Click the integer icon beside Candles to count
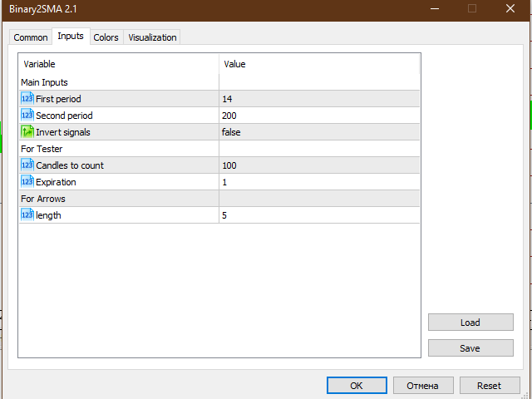Screen dimensions: 532x399 27,165
